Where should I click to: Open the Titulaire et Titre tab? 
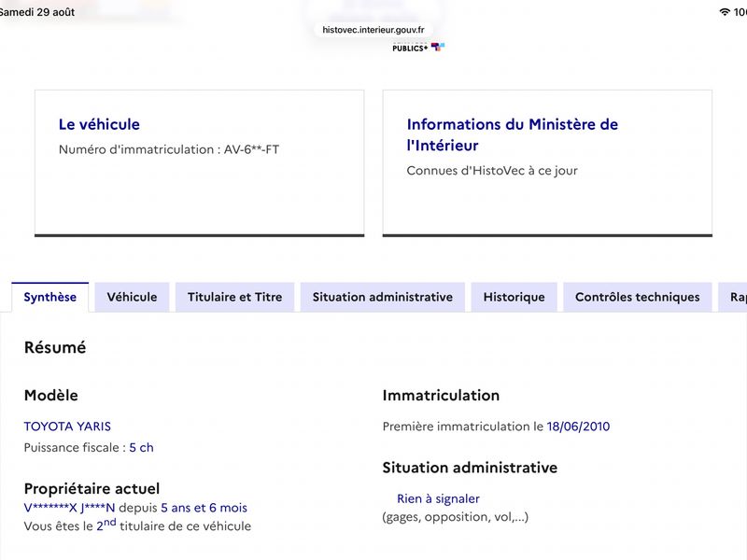pos(235,297)
